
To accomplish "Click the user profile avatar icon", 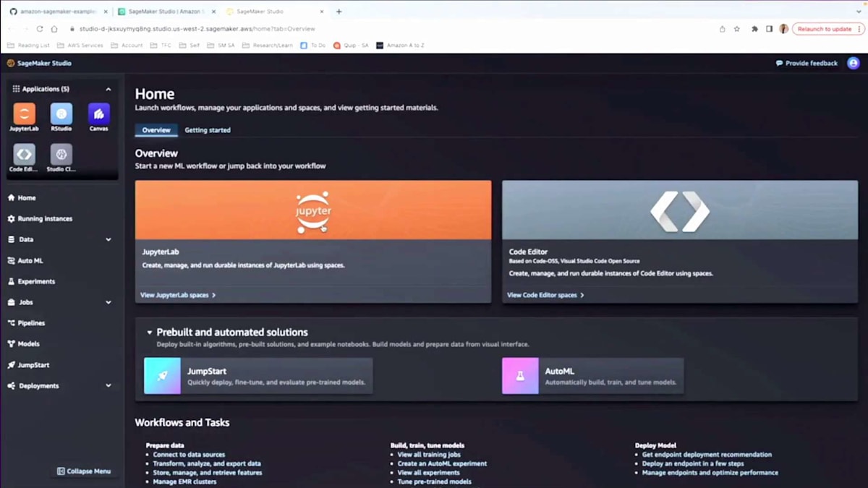I will tap(853, 63).
